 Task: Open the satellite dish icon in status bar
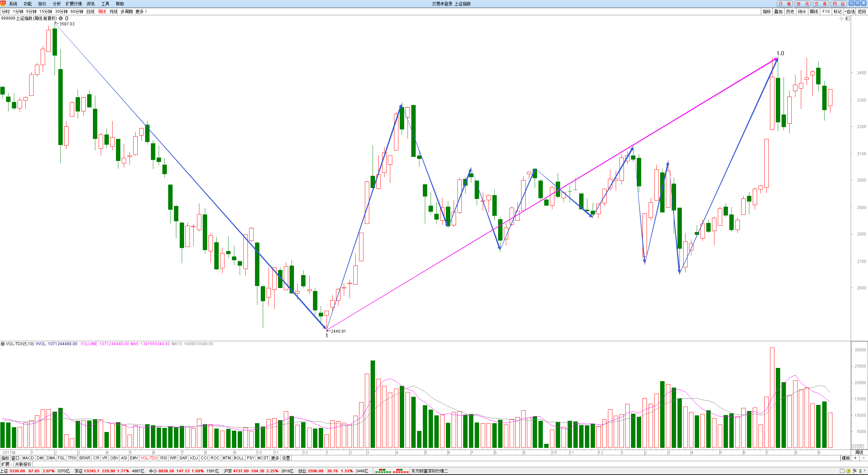(854, 471)
